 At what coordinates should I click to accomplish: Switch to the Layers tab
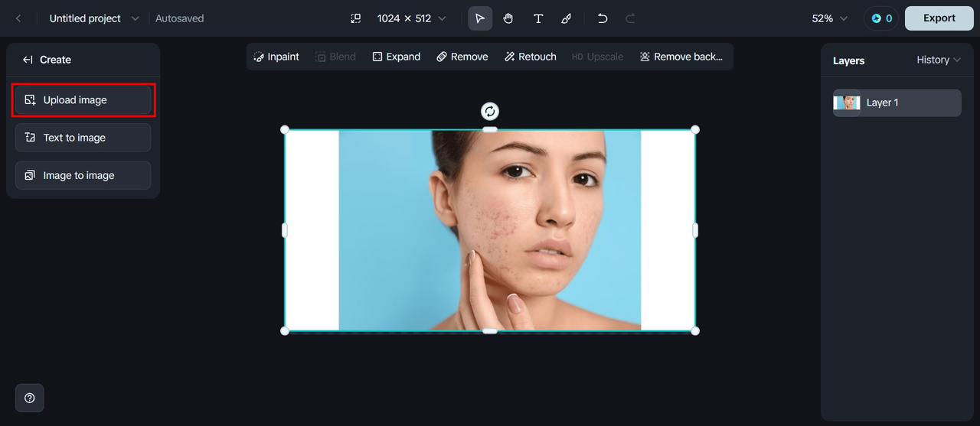tap(848, 60)
